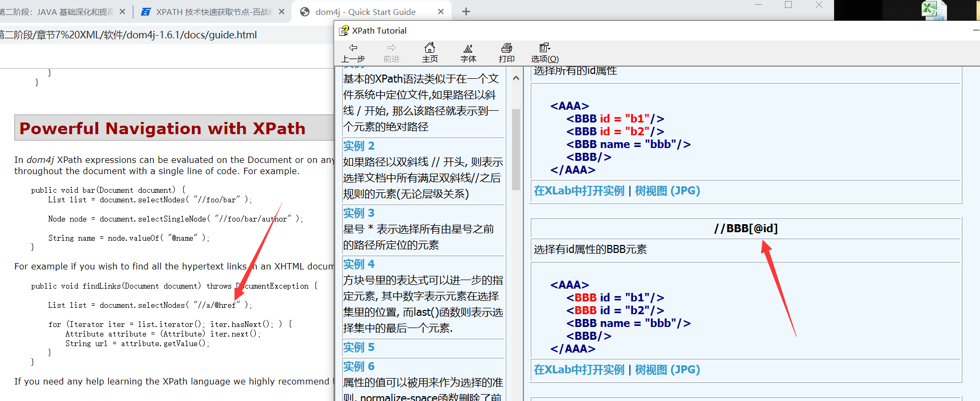Screen dimensions: 980x401
Task: Click the XPath Tutorial window title icon
Action: tap(344, 30)
